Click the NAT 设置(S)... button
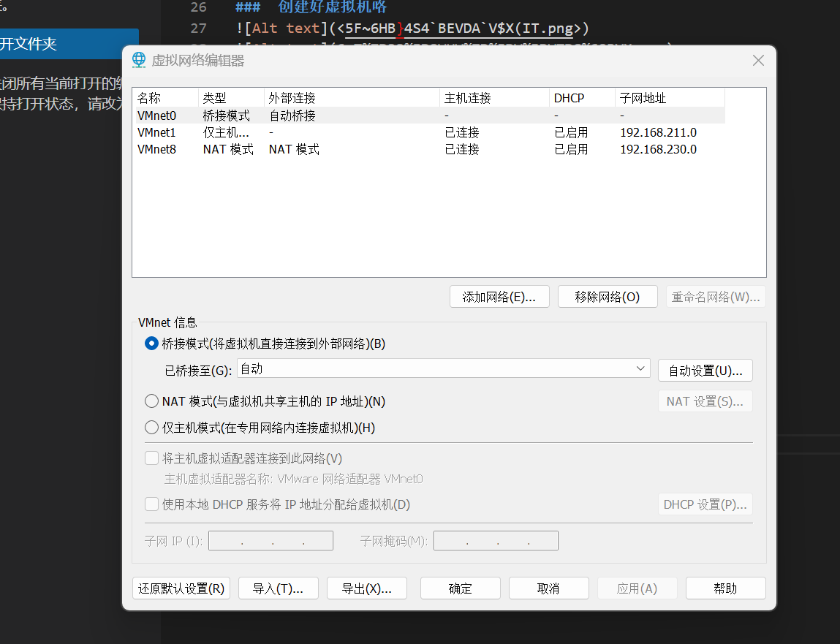The image size is (840, 644). [705, 401]
